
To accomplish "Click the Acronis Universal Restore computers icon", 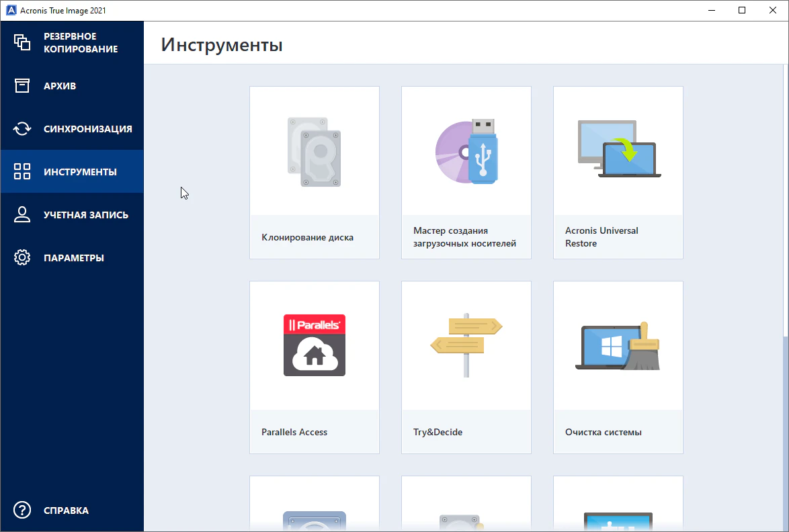I will click(x=618, y=150).
